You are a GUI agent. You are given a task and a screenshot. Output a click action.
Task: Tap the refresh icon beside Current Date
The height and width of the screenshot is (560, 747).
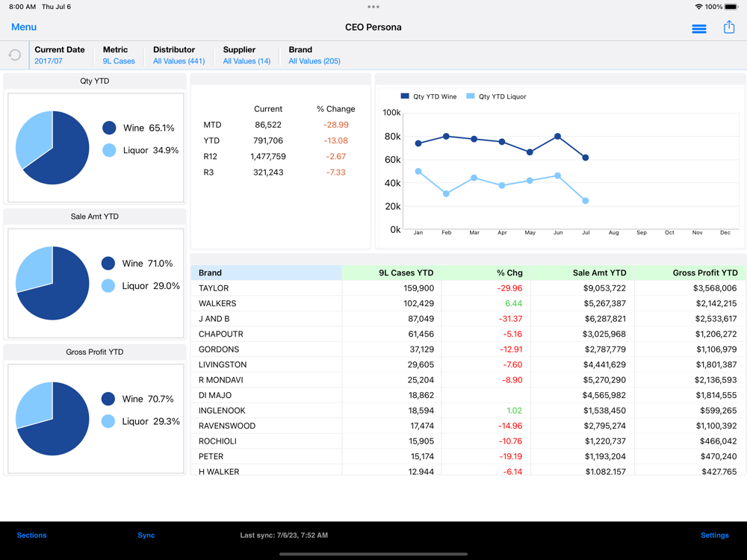coord(15,55)
